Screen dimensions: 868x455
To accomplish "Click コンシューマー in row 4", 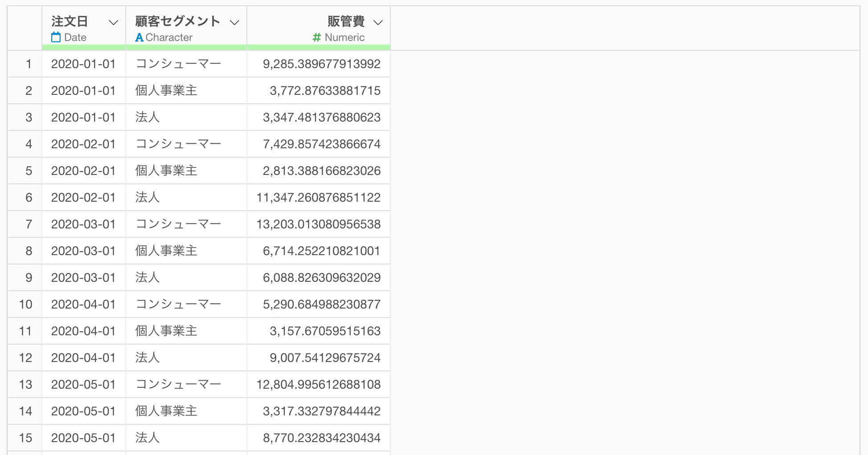I will (x=178, y=144).
